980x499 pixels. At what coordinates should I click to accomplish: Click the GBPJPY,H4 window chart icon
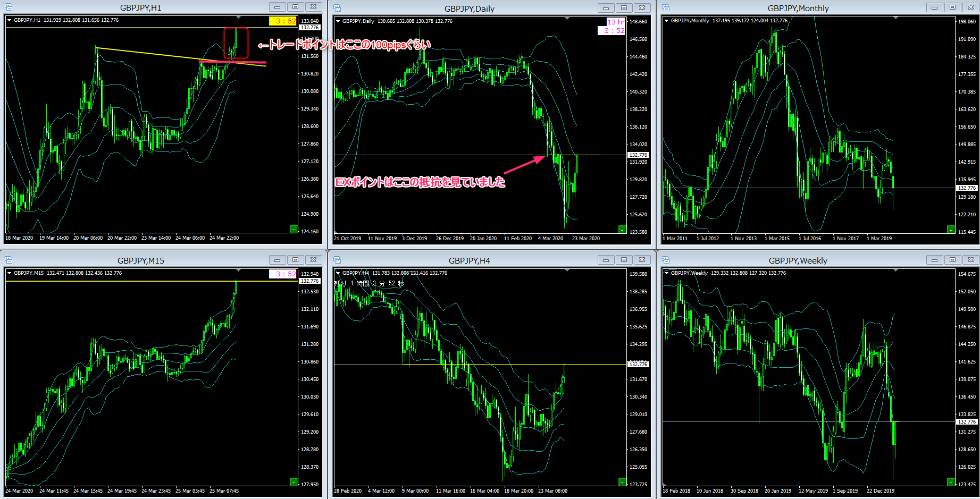(x=337, y=260)
